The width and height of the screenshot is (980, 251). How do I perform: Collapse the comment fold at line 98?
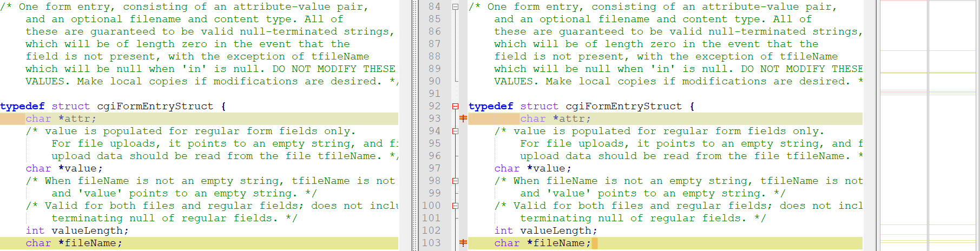click(455, 181)
